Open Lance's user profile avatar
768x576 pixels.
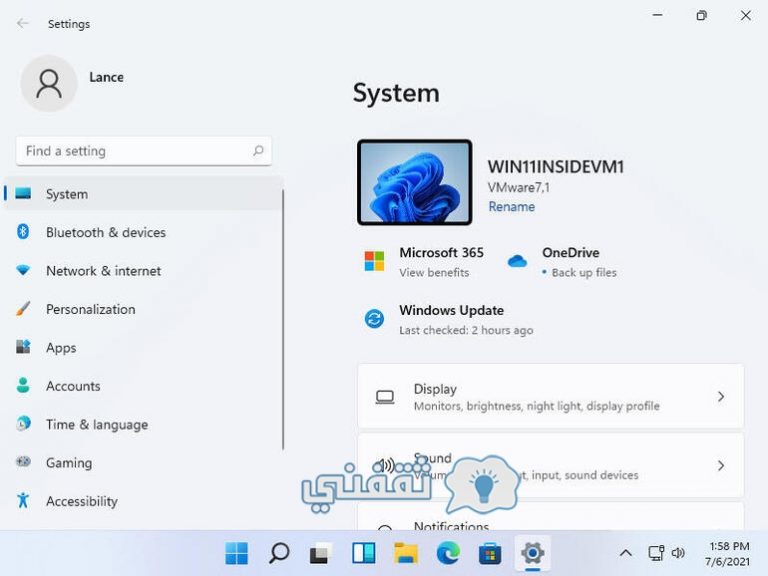tap(49, 83)
